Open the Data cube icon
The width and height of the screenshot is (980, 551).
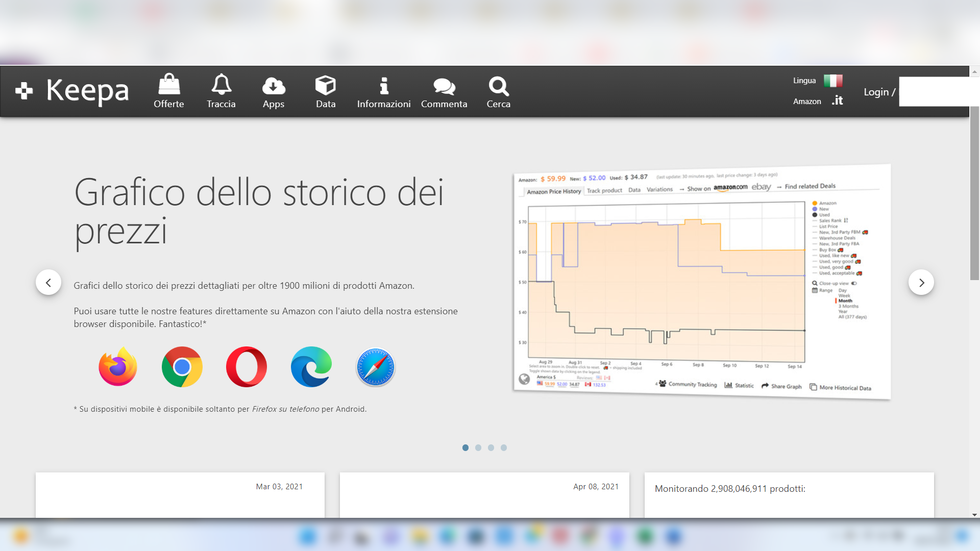coord(326,85)
